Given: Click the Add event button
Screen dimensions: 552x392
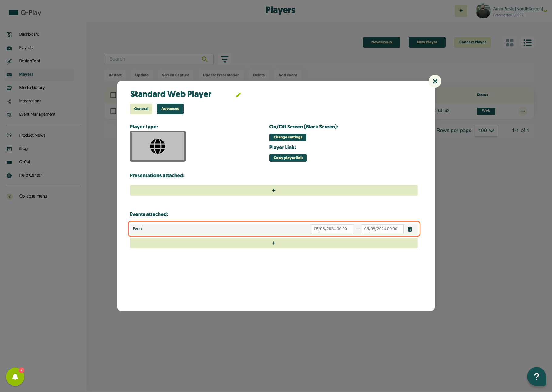Looking at the screenshot, I should tap(288, 75).
